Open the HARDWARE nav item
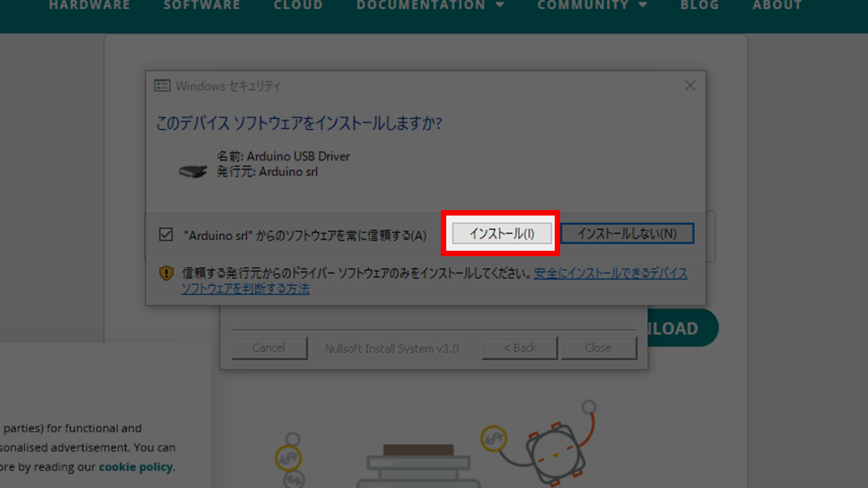This screenshot has width=868, height=488. (x=89, y=5)
